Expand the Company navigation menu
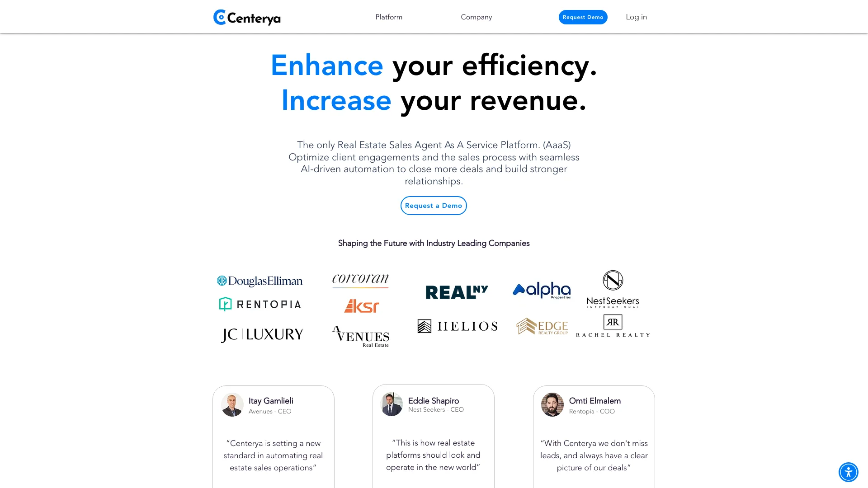Viewport: 868px width, 488px height. click(476, 17)
